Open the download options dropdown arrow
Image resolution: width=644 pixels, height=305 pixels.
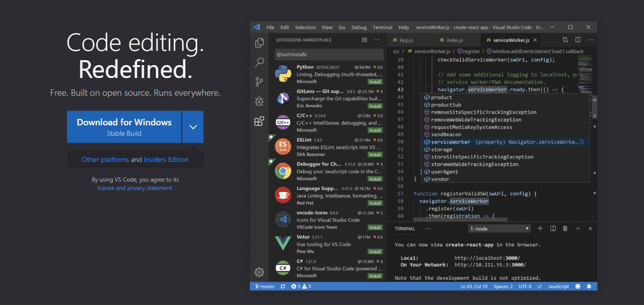[x=193, y=127]
